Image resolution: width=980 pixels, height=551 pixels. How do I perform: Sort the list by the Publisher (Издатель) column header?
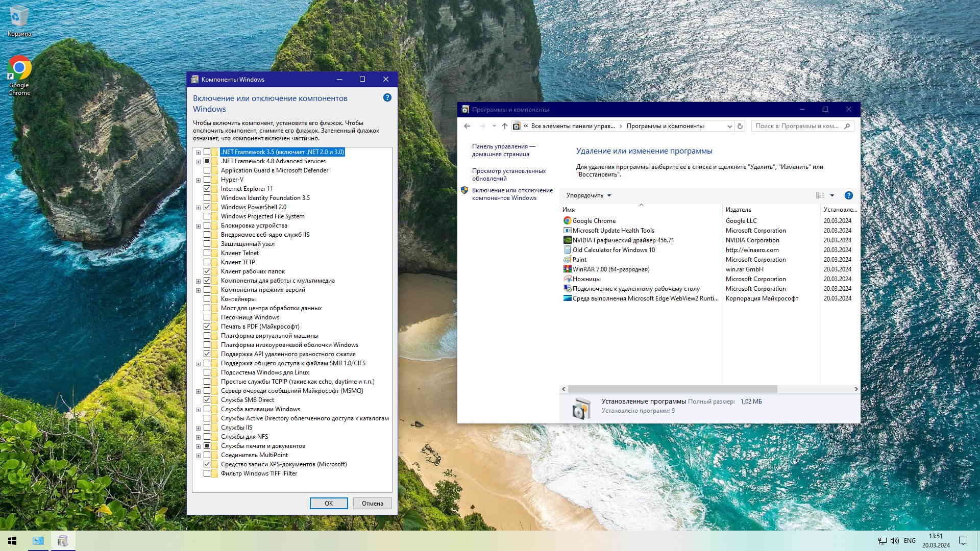point(738,210)
